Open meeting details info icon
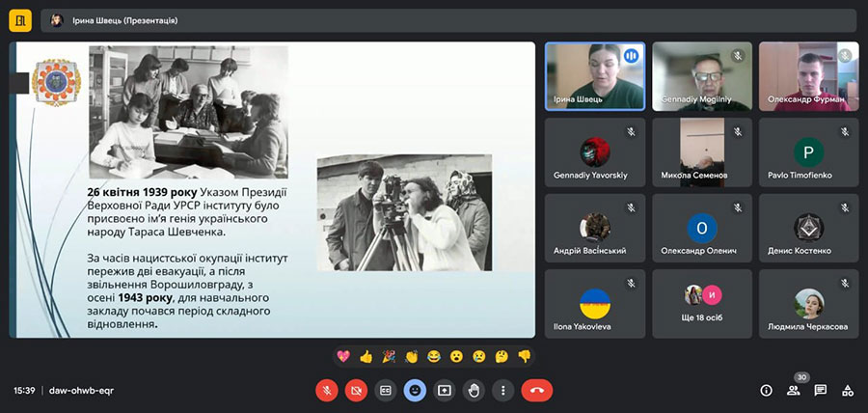868x413 pixels. click(767, 390)
